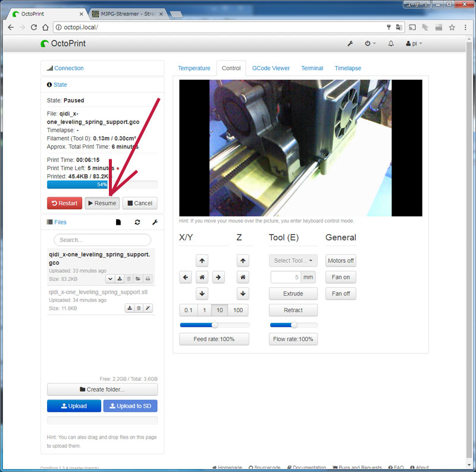Image resolution: width=476 pixels, height=472 pixels.
Task: Click the 54% print progress bar
Action: (102, 184)
